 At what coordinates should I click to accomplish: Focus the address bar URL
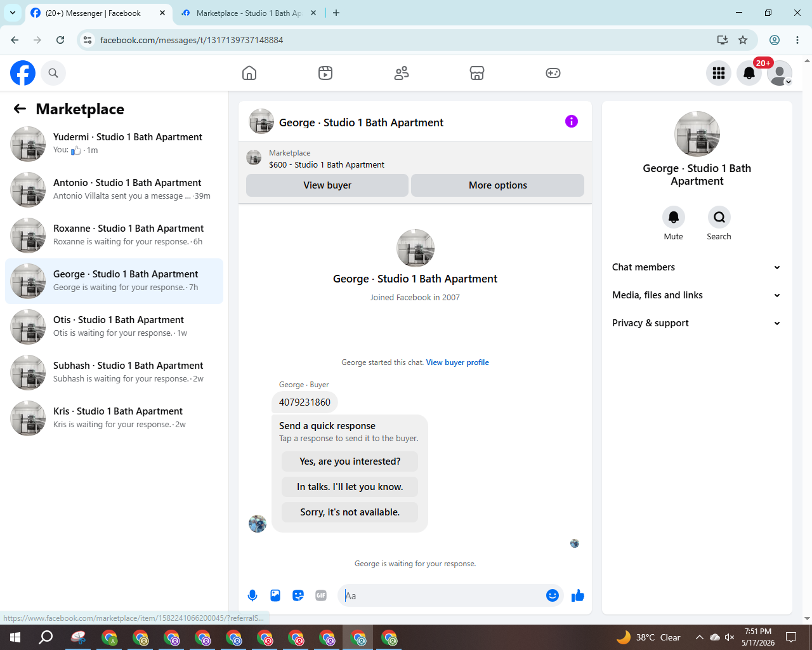coord(192,40)
